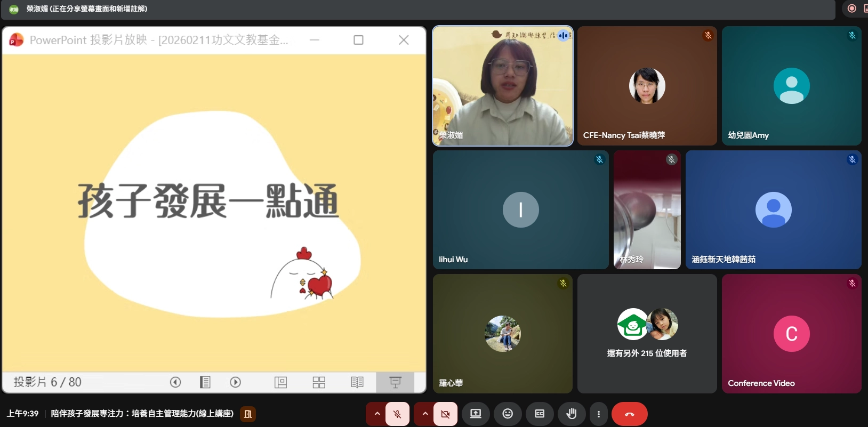Select the lihui Wu participant tile
The width and height of the screenshot is (868, 427).
[x=520, y=210]
